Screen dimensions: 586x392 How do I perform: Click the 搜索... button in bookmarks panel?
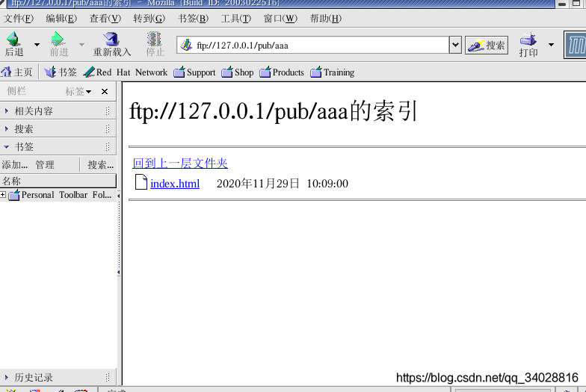(x=100, y=164)
